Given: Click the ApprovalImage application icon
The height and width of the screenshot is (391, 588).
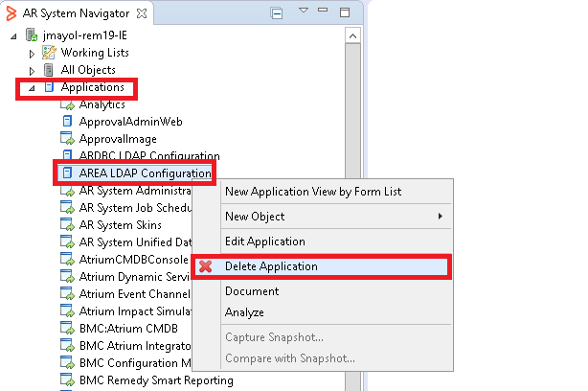Looking at the screenshot, I should click(x=67, y=138).
